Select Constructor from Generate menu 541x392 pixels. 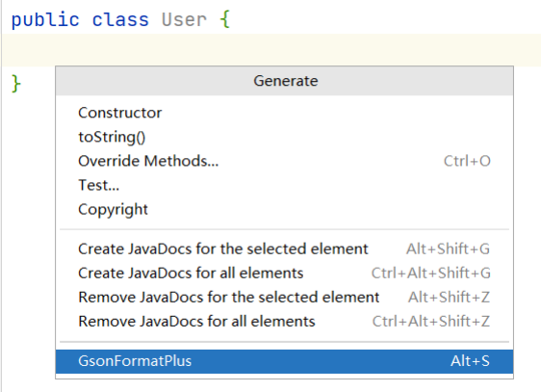(x=284, y=113)
